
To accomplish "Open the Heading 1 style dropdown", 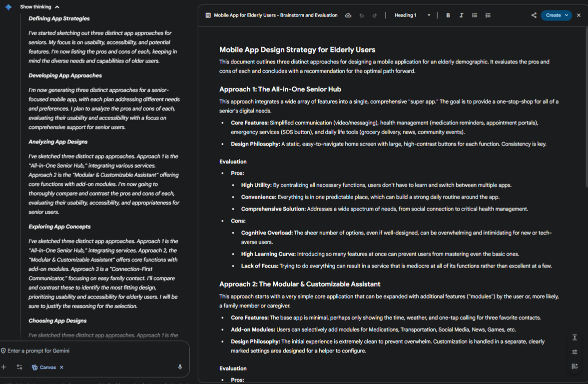I will [x=412, y=15].
